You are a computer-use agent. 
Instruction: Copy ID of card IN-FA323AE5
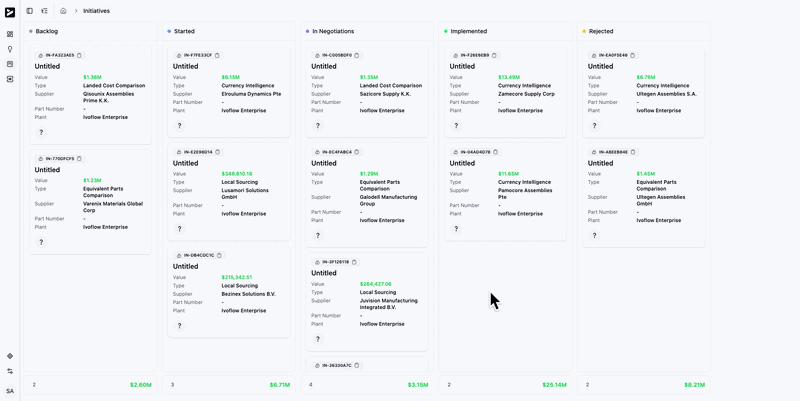tap(79, 55)
